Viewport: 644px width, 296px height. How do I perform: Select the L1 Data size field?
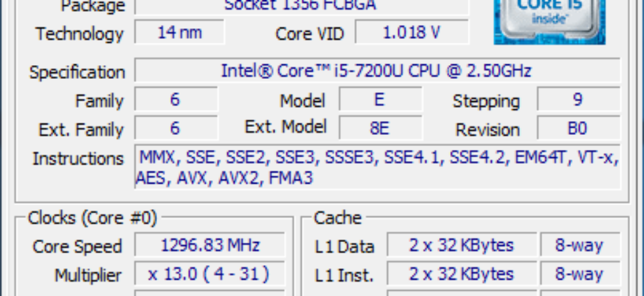point(461,245)
